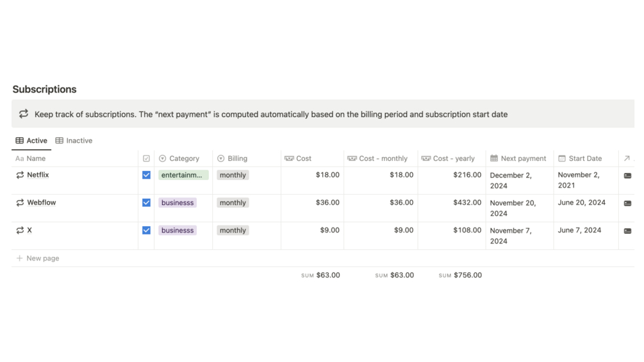Click the Billing select header icon

pyautogui.click(x=220, y=158)
